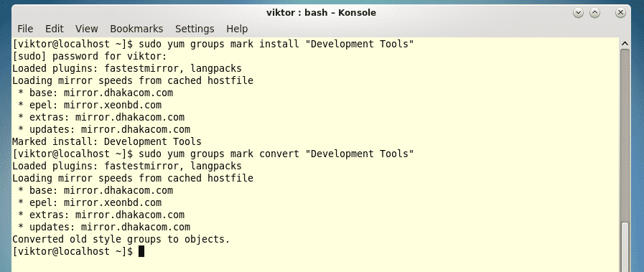The image size is (644, 272).
Task: Click the 'Marked install: Development Tools' line
Action: coord(107,141)
